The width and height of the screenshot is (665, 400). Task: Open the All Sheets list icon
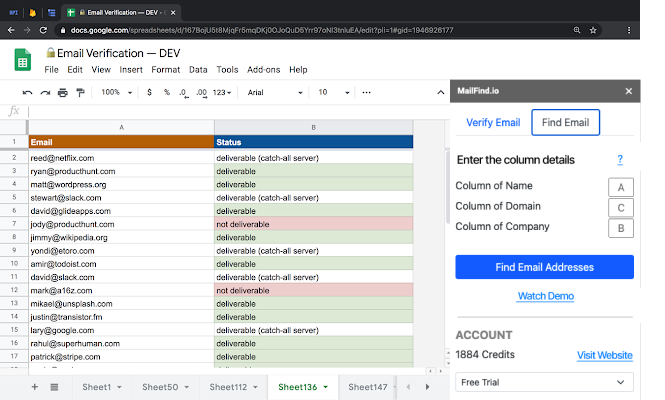[x=54, y=386]
